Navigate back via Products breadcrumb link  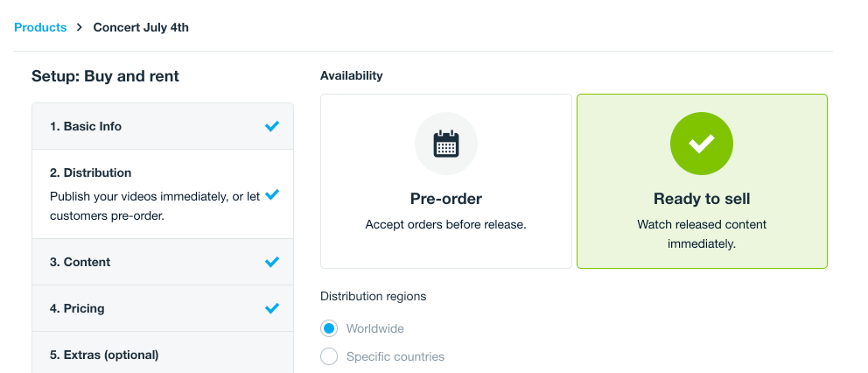(x=40, y=27)
